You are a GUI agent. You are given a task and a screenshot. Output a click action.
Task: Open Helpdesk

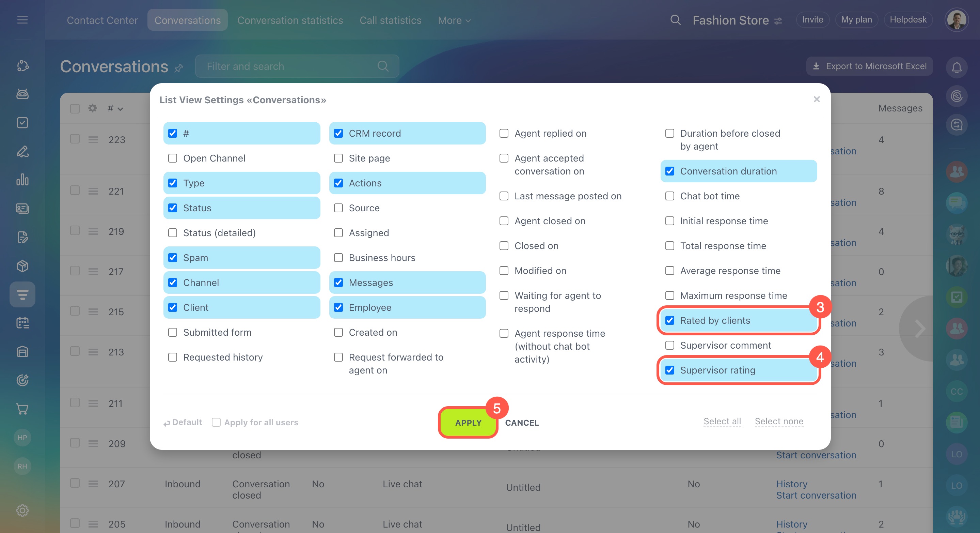tap(908, 20)
